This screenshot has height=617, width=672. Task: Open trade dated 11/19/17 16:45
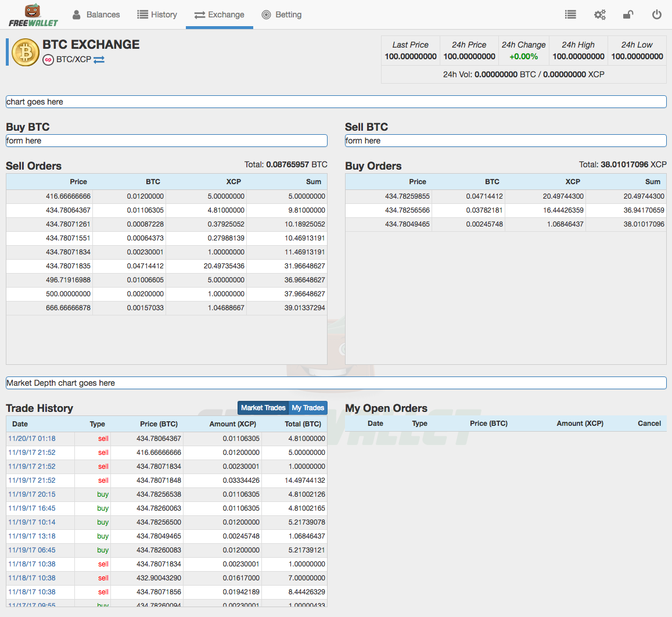32,508
